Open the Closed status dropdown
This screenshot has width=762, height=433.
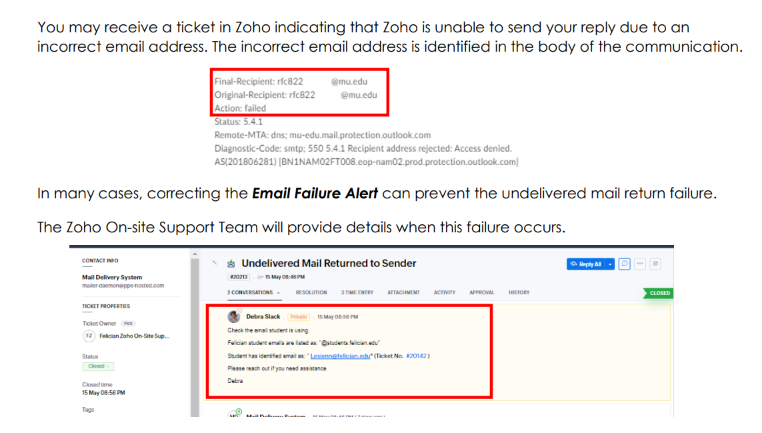coord(96,367)
